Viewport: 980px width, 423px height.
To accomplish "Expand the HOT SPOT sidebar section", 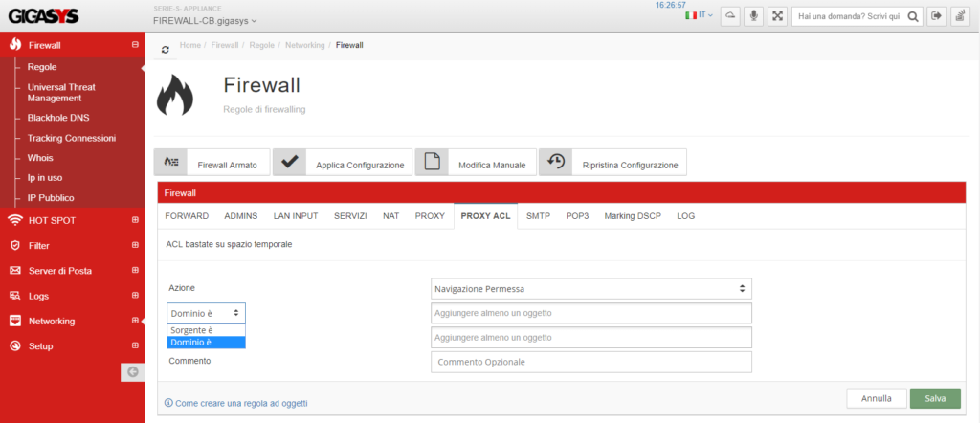I will pos(135,220).
